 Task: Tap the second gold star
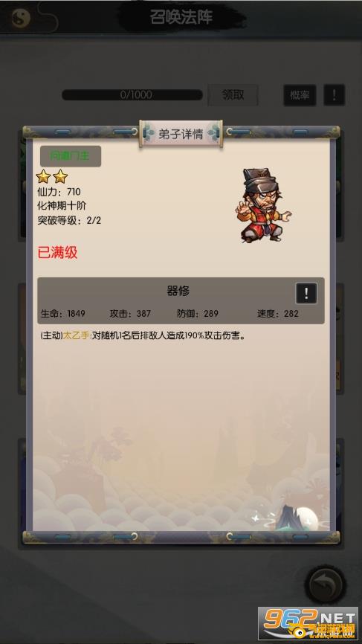pyautogui.click(x=60, y=176)
